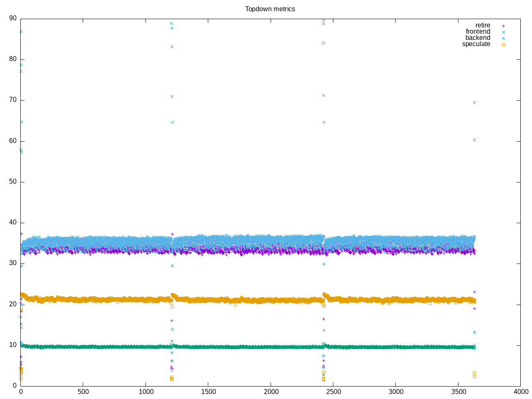The width and height of the screenshot is (532, 399).
Task: Click the 'Topdown metrics' chart title
Action: (270, 9)
